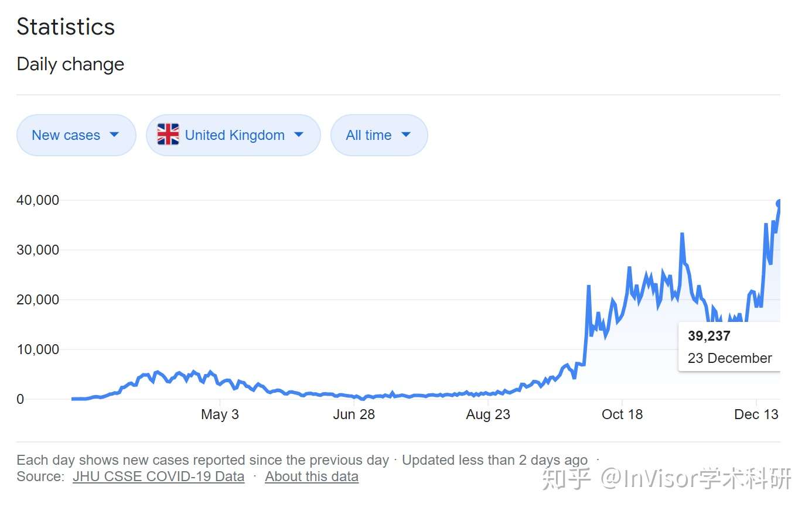Click the 20,000 y-axis label
Image resolution: width=812 pixels, height=511 pixels.
click(38, 300)
